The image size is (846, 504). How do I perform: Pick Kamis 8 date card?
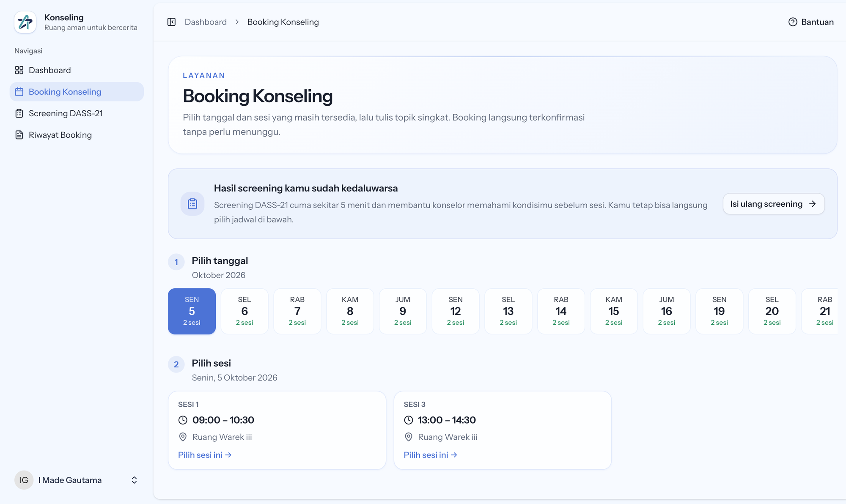(x=350, y=311)
